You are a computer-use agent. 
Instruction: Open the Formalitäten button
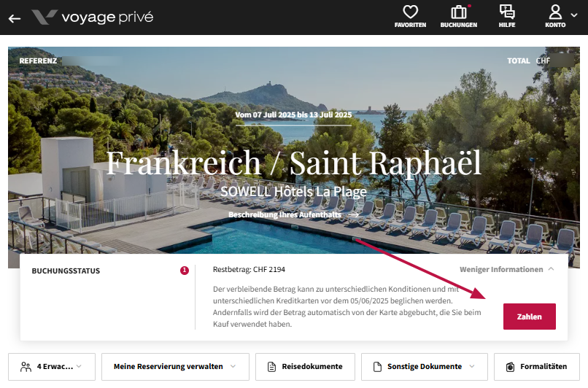pos(537,367)
